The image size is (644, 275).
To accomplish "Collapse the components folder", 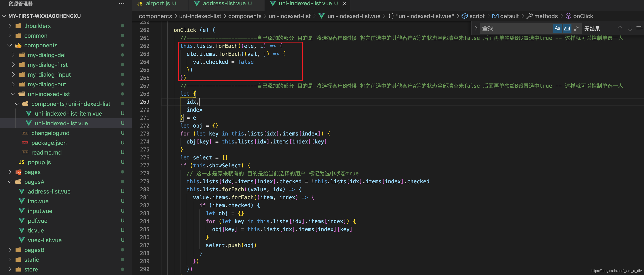I will [10, 45].
